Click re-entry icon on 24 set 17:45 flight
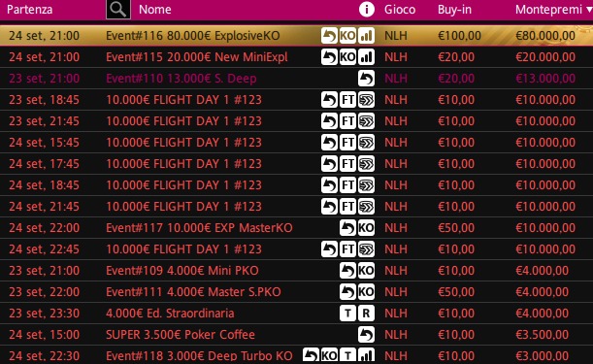The width and height of the screenshot is (593, 364). [x=329, y=164]
